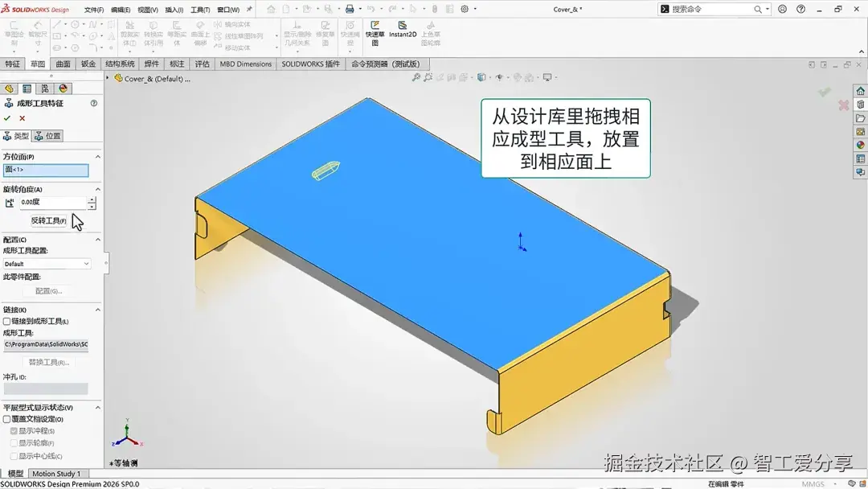Viewport: 868px width, 489px height.
Task: Click the 替换工具(R)... button
Action: [x=48, y=362]
